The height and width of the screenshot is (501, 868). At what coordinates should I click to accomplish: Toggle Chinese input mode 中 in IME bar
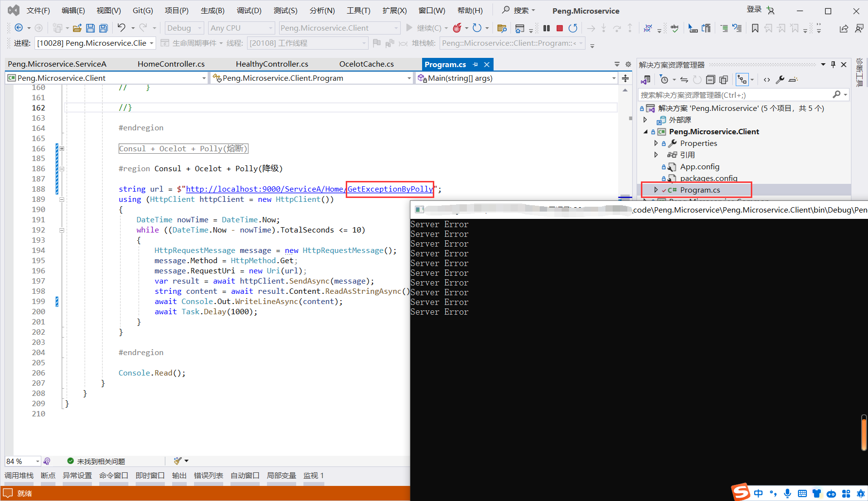pyautogui.click(x=759, y=493)
